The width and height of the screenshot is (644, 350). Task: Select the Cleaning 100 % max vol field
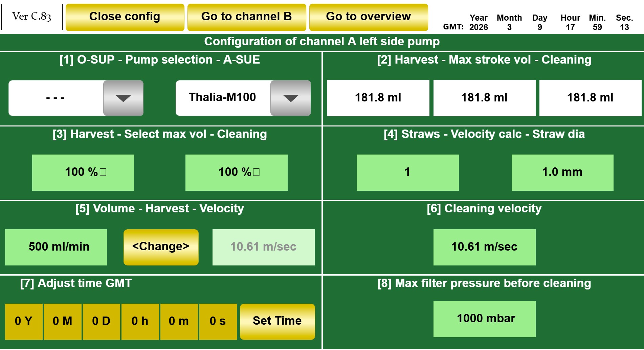pos(236,172)
